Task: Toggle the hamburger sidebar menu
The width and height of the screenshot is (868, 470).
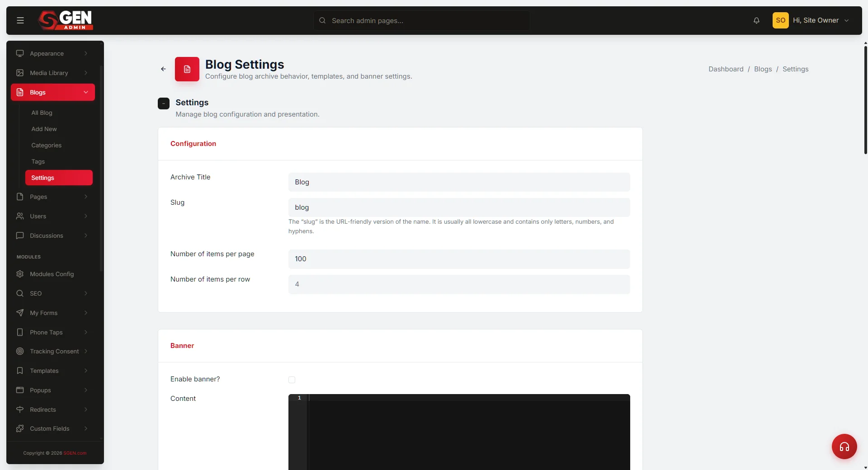Action: click(x=20, y=20)
